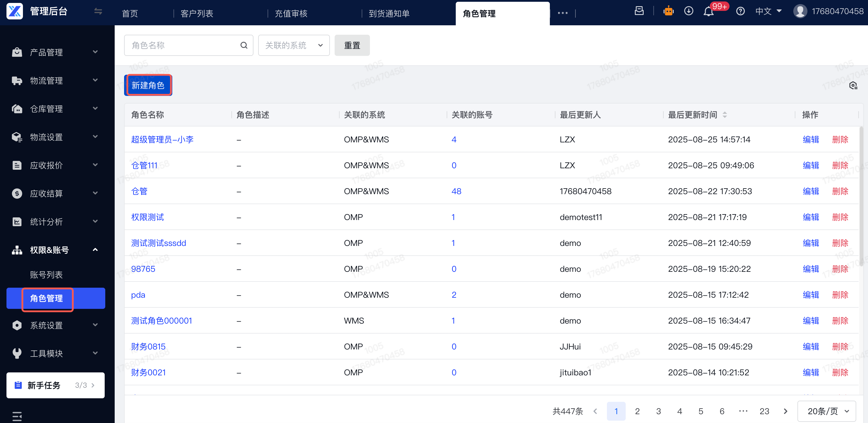The height and width of the screenshot is (423, 868).
Task: Collapse the 权限&账号 menu
Action: coord(95,250)
